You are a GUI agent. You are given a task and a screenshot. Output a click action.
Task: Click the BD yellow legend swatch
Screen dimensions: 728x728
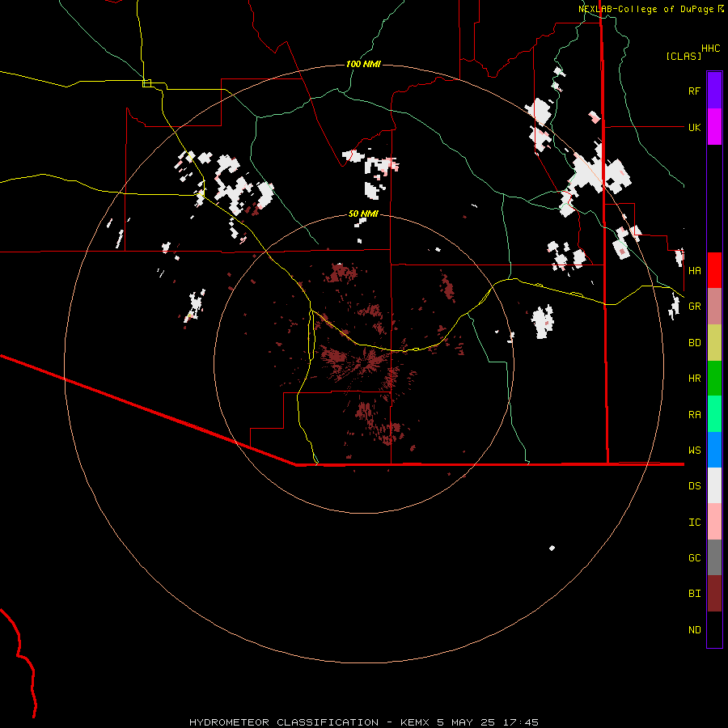[714, 342]
